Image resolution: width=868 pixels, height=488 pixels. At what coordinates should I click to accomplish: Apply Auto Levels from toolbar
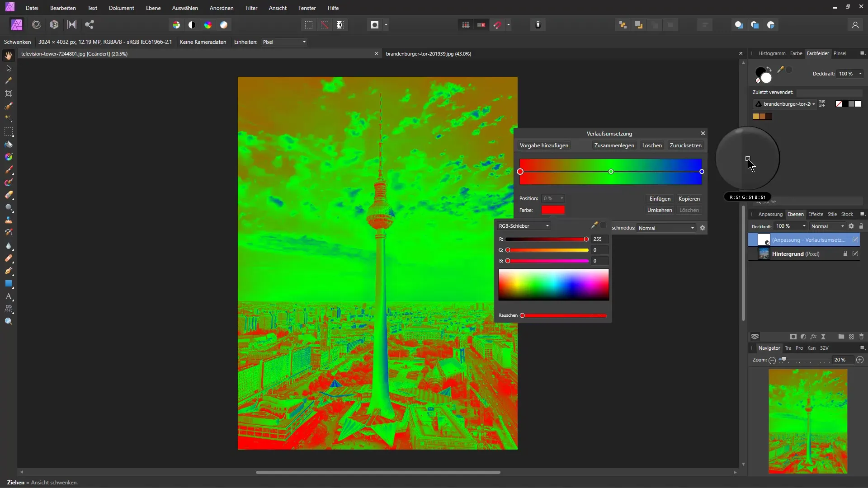tap(176, 25)
